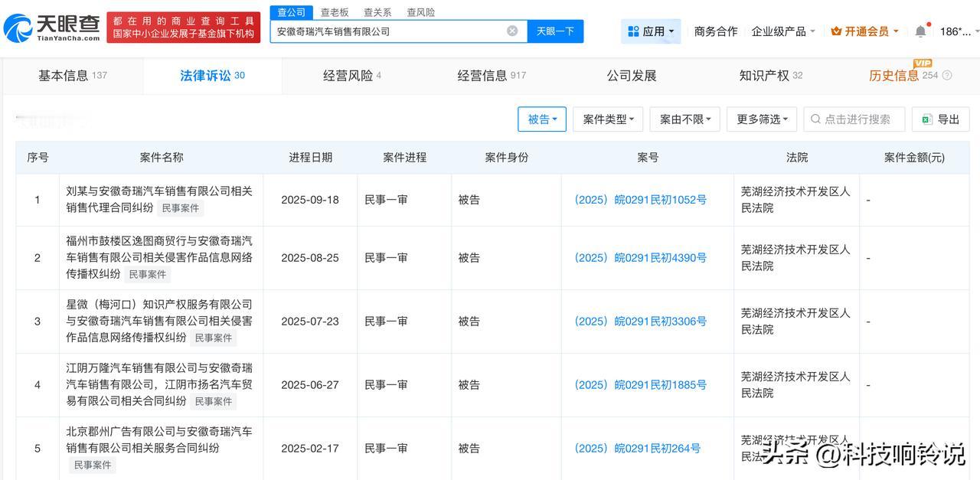
Task: Open the 案件类型 dropdown
Action: coord(608,119)
